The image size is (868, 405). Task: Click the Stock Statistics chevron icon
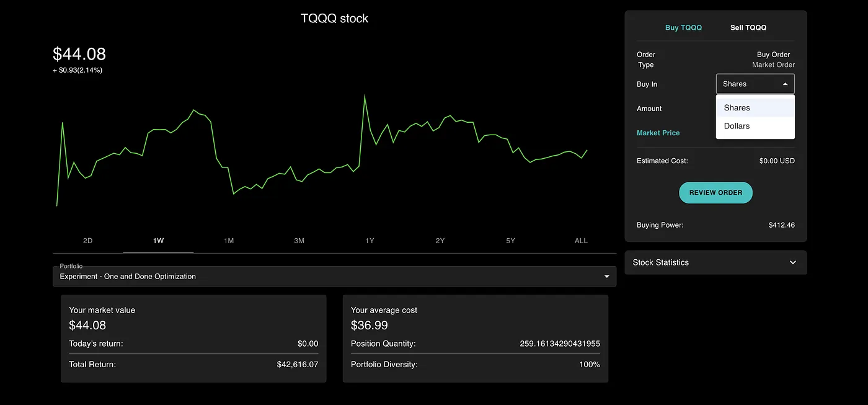pyautogui.click(x=793, y=262)
